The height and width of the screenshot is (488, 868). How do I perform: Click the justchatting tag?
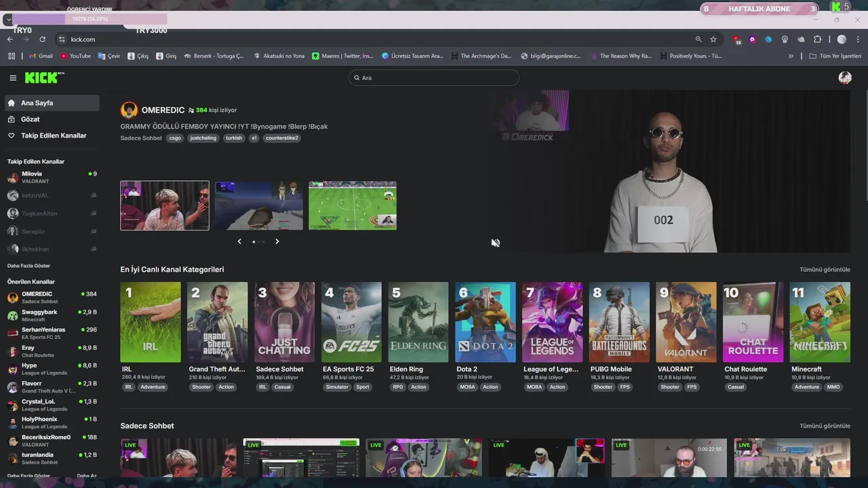click(203, 138)
